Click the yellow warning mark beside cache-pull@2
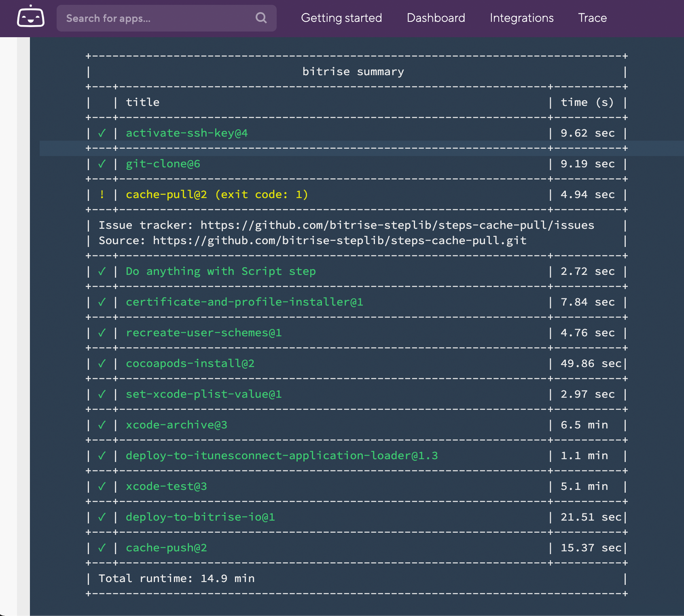The image size is (684, 616). point(102,194)
